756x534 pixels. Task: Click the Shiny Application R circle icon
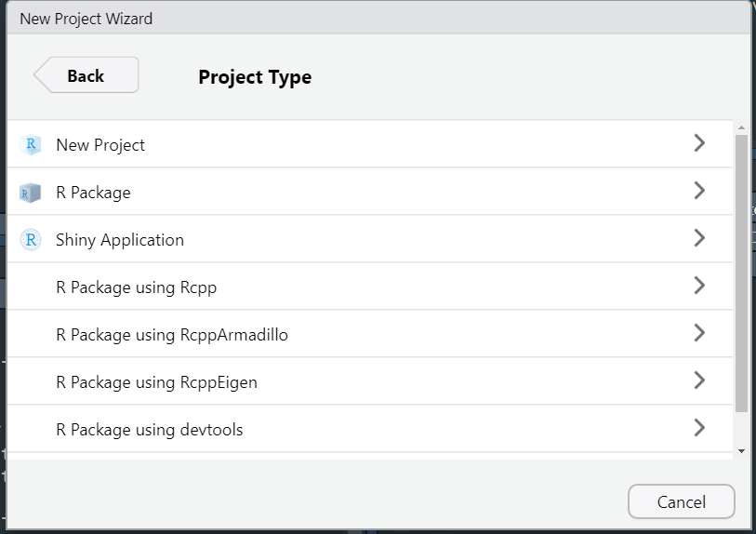pos(31,240)
